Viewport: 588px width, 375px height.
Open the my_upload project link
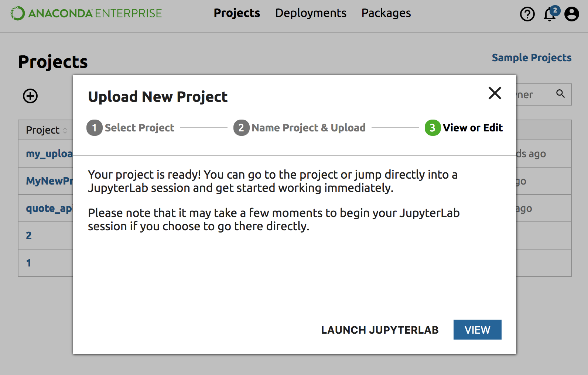point(49,154)
